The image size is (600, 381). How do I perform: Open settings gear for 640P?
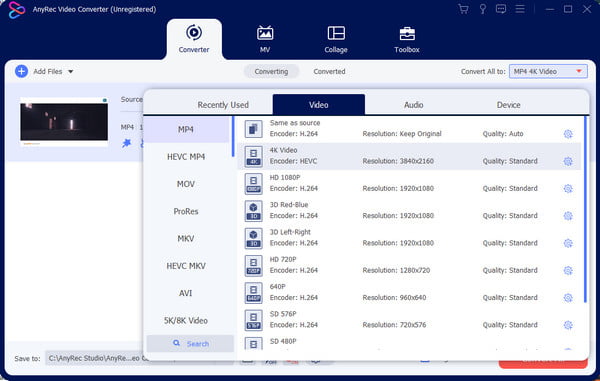click(x=568, y=298)
